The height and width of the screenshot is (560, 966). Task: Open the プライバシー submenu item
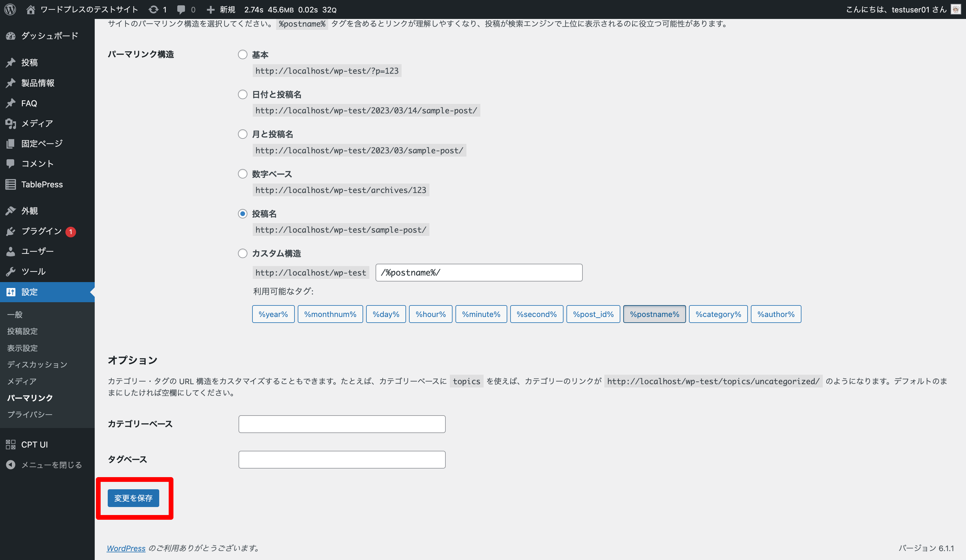(x=30, y=414)
